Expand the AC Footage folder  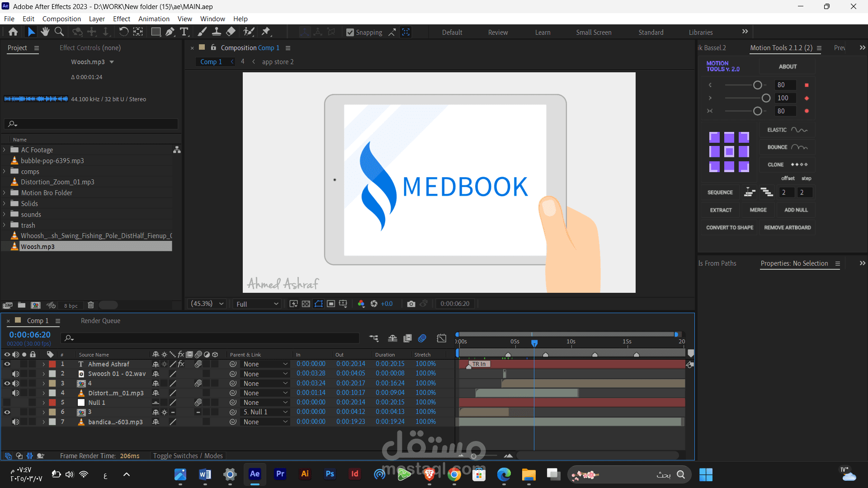(x=4, y=150)
